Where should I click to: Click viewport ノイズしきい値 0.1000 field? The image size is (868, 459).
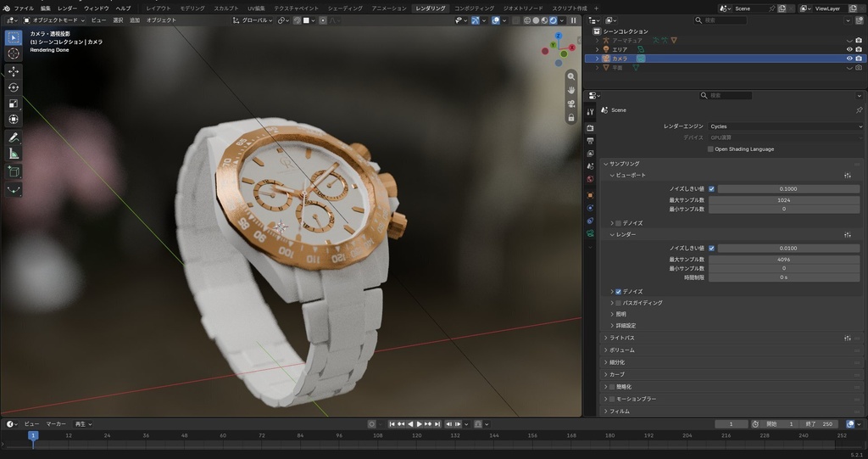[788, 189]
